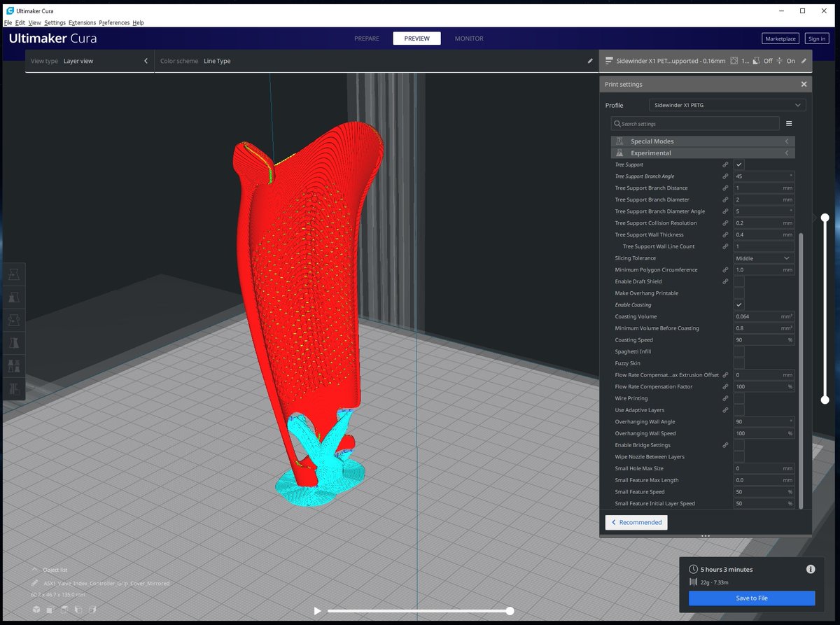Enable the Wire Printing checkbox

pos(738,398)
